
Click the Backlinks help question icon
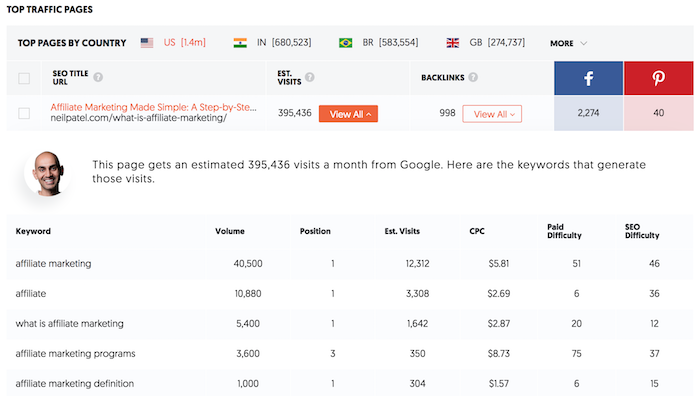[x=473, y=77]
